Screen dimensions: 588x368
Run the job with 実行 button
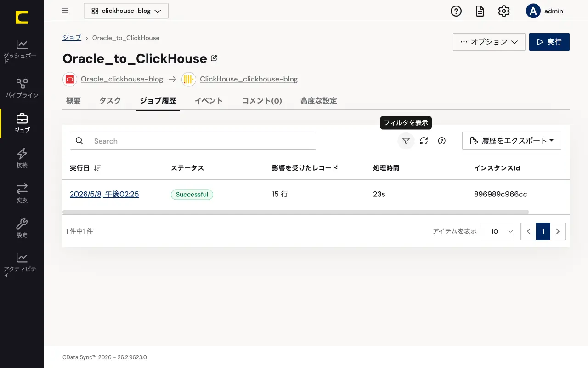point(549,42)
